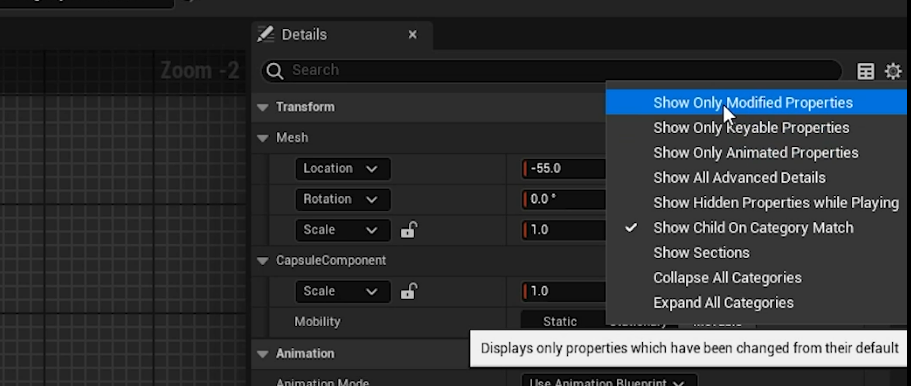911x386 pixels.
Task: Open the CapsuleComponent Scale dropdown
Action: tap(343, 291)
